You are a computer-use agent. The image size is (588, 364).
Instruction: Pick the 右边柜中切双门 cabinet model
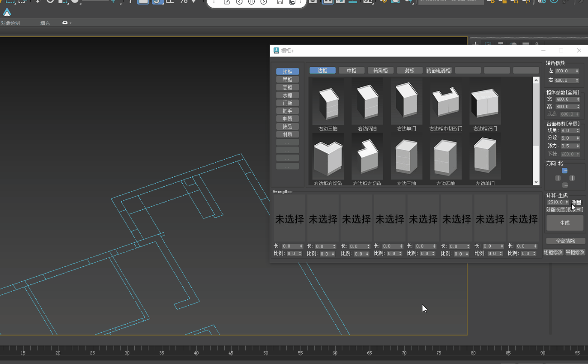click(x=446, y=102)
